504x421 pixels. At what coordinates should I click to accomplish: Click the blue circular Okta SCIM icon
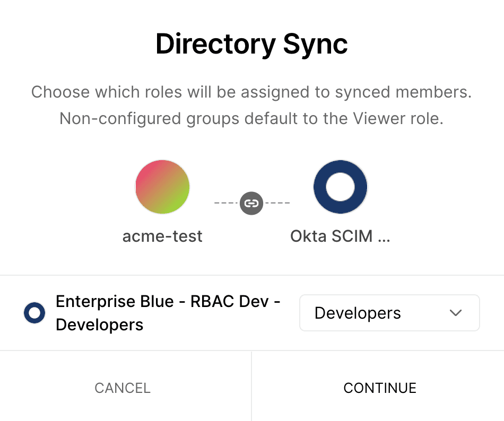coord(340,187)
